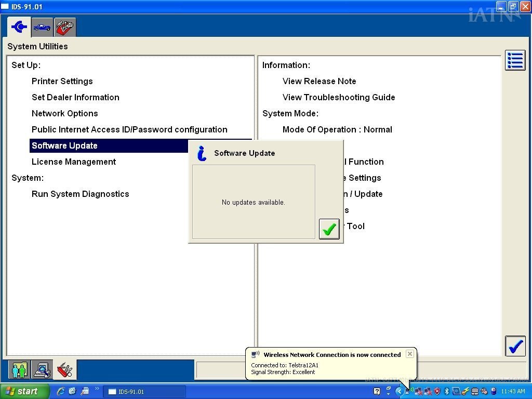Open the vehicle identification tab with car icon
Viewport: 532px width, 399px height.
point(42,27)
